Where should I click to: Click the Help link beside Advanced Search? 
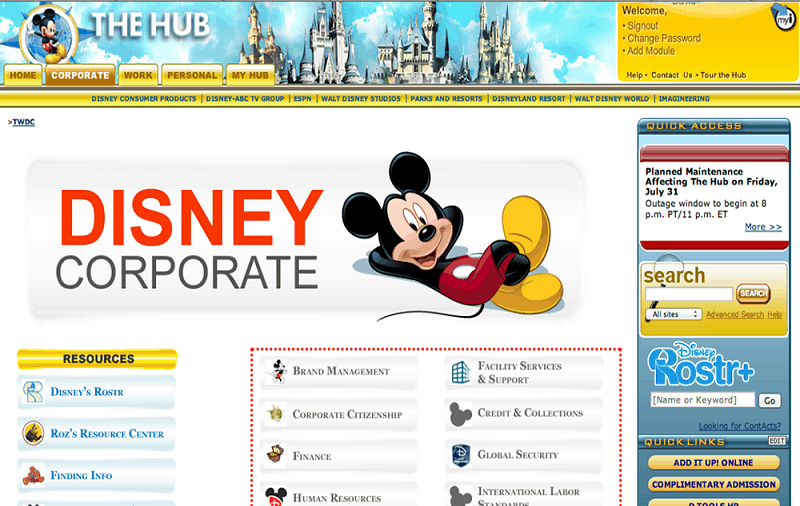pos(774,314)
